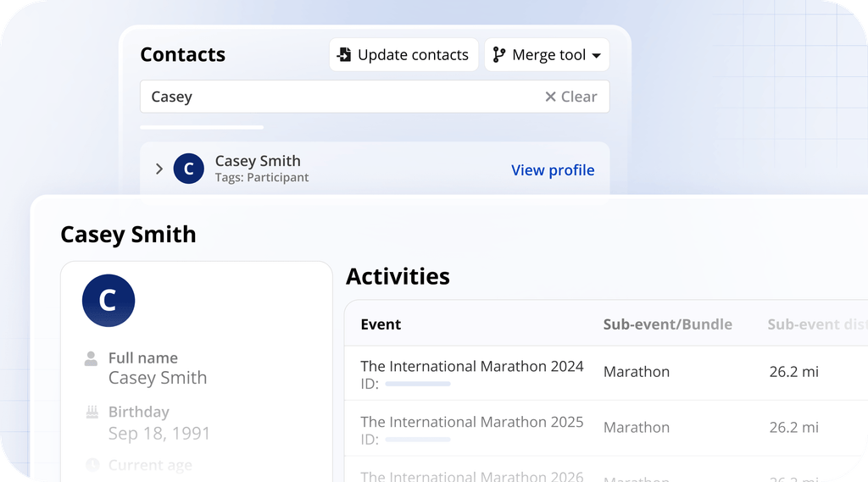Click the birthday cake icon
Image resolution: width=868 pixels, height=482 pixels.
point(92,412)
